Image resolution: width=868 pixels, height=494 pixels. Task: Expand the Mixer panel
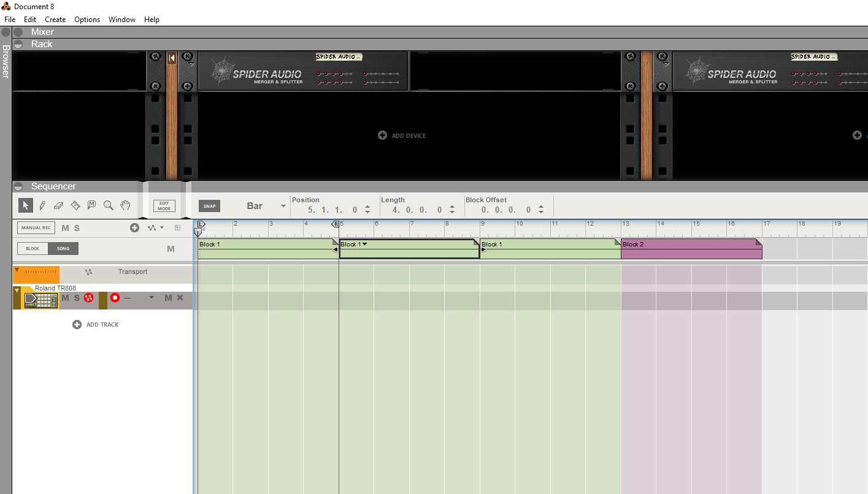pos(18,32)
